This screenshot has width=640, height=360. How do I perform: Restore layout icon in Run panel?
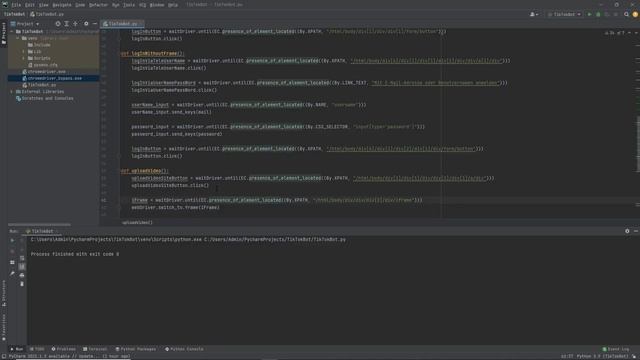12,262
